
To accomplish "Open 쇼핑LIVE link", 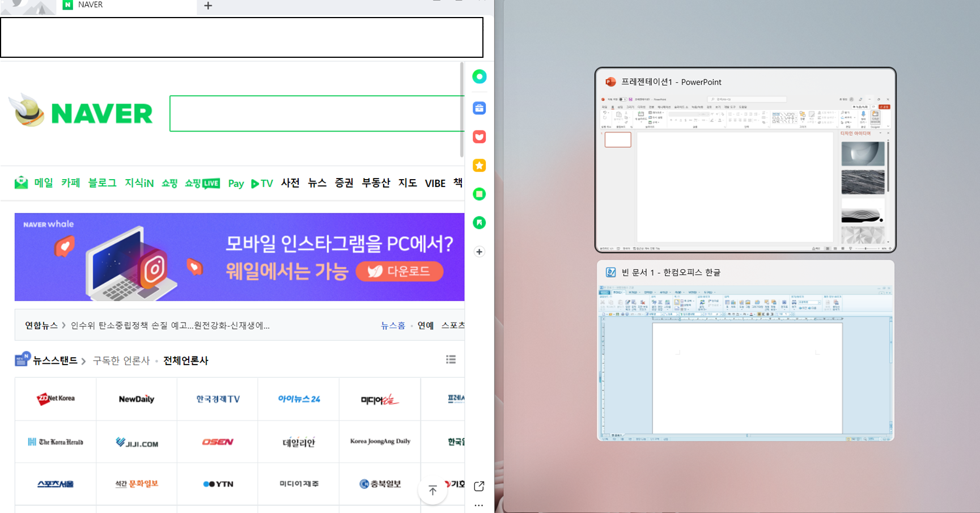I will [202, 183].
